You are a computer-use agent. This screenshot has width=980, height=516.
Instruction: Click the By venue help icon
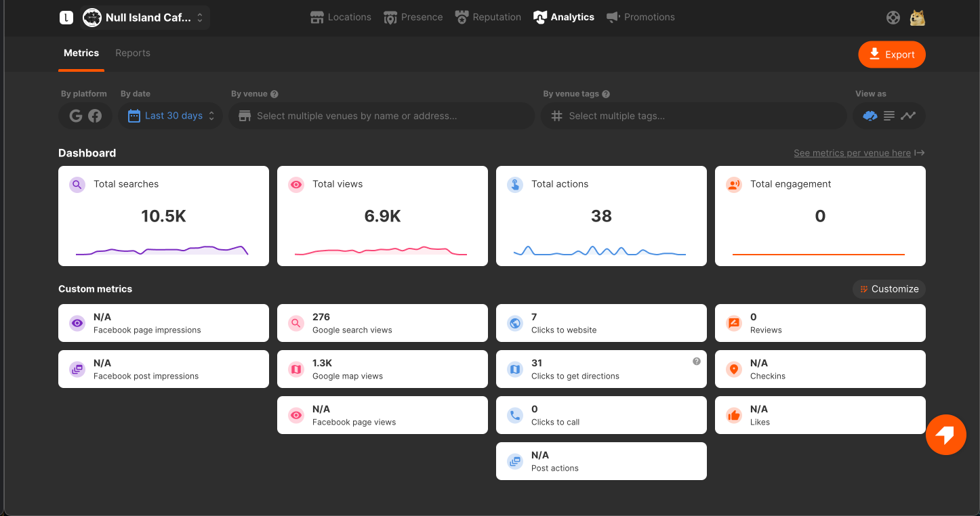tap(274, 94)
